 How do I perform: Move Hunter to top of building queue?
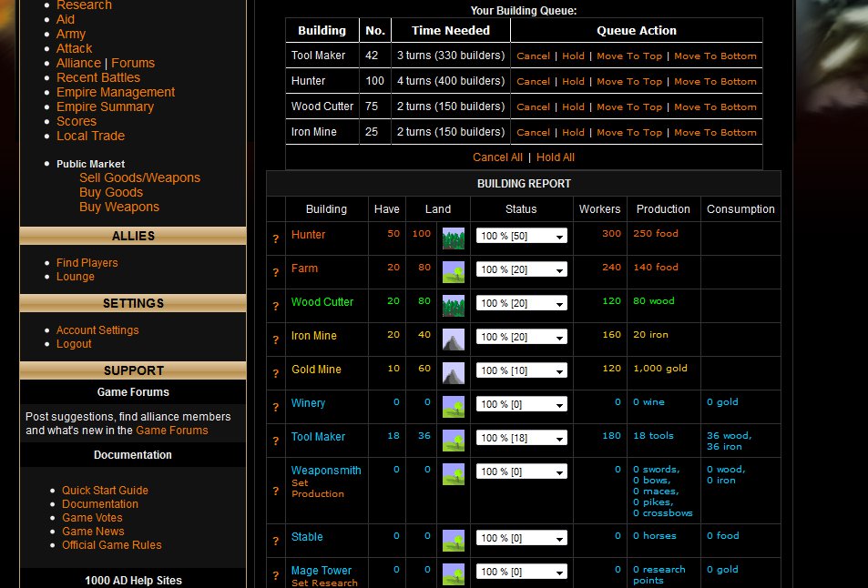628,81
